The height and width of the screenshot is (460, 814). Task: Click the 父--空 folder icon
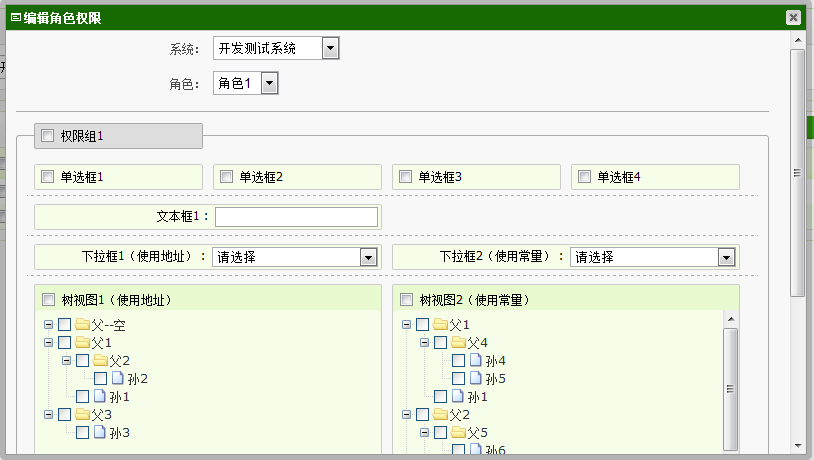[82, 324]
